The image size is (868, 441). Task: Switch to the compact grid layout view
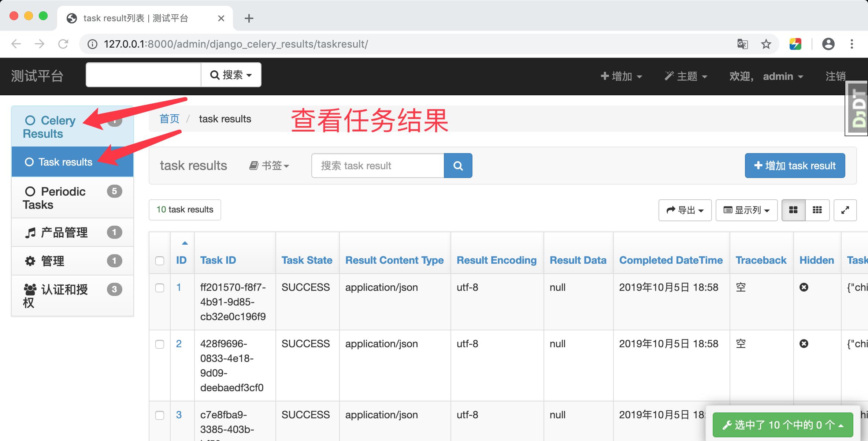(817, 210)
